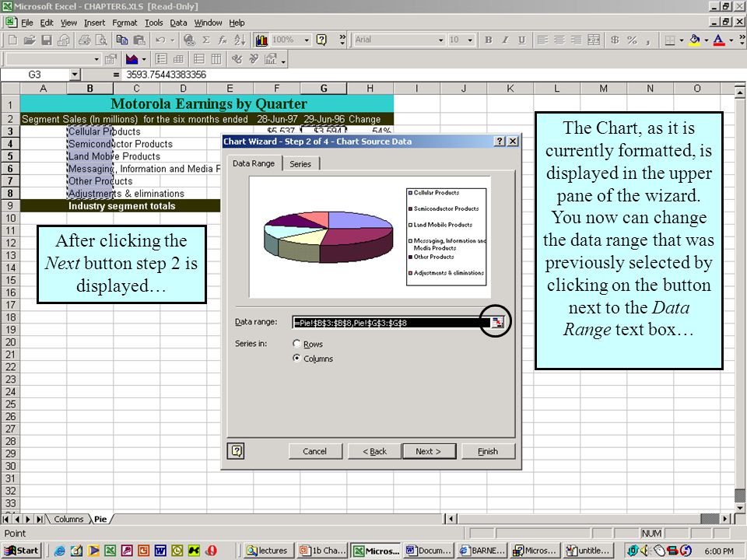Click the Start button

point(22,551)
